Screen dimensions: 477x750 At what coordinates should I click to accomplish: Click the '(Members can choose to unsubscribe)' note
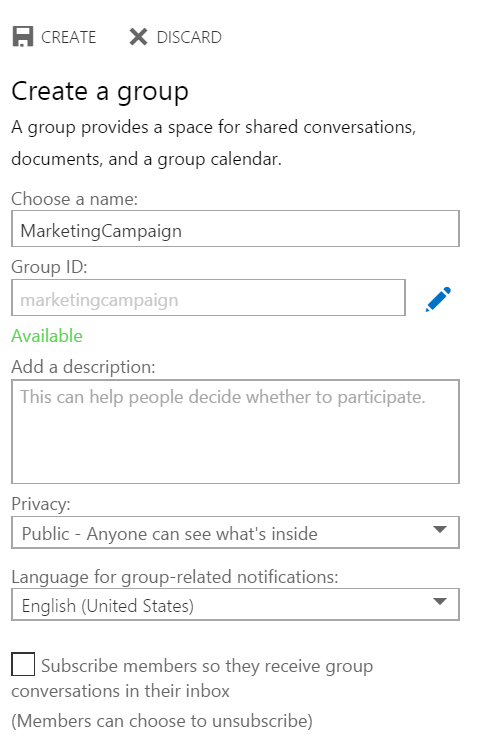(x=162, y=720)
